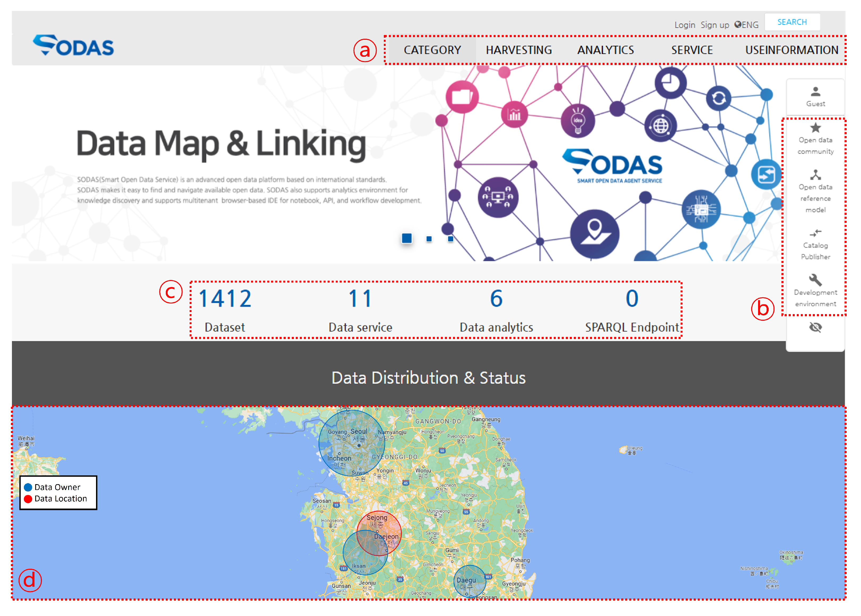This screenshot has width=861, height=616.
Task: Click the Login link
Action: click(x=684, y=25)
